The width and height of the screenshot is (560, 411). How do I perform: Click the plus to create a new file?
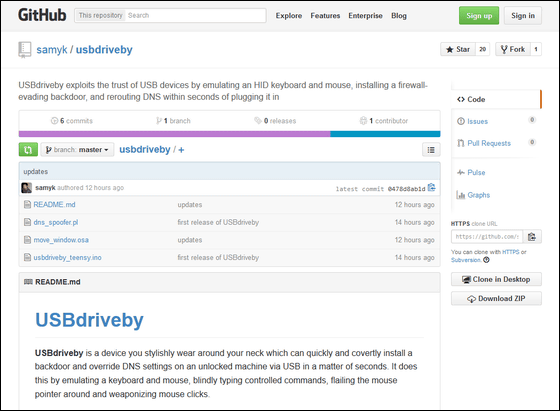(x=181, y=150)
